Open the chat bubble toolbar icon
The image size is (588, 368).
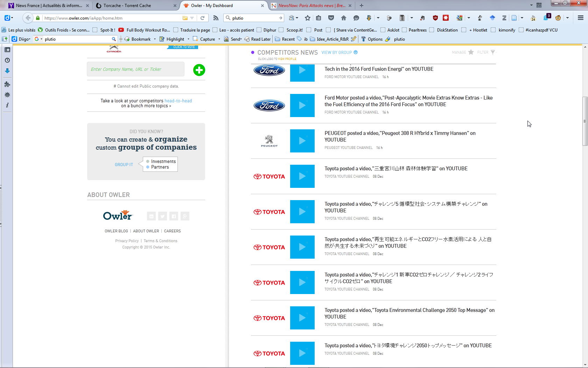[x=356, y=18]
